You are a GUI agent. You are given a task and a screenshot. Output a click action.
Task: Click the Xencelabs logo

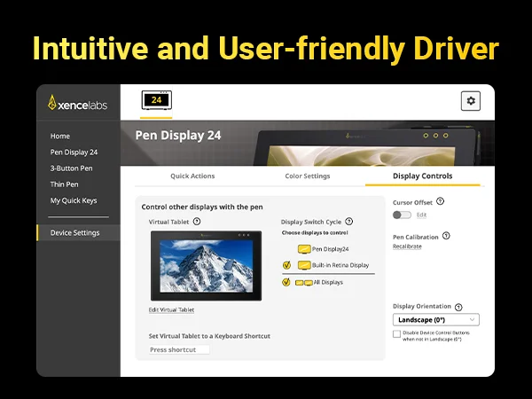click(x=78, y=103)
